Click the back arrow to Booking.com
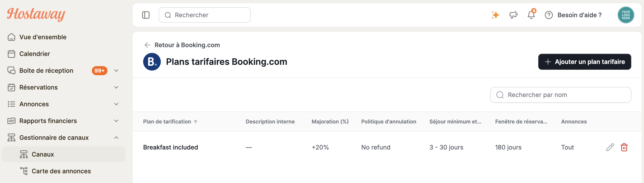This screenshot has height=183, width=644. point(147,45)
